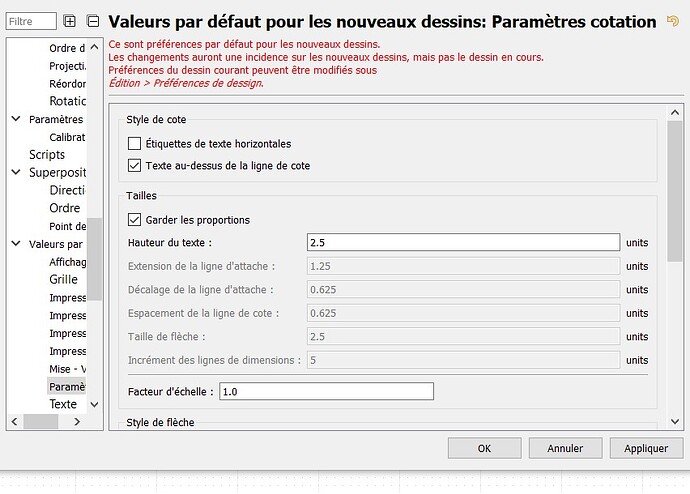This screenshot has width=690, height=494.
Task: Uncheck Texte au-dessus de la ligne de cote
Action: 135,166
